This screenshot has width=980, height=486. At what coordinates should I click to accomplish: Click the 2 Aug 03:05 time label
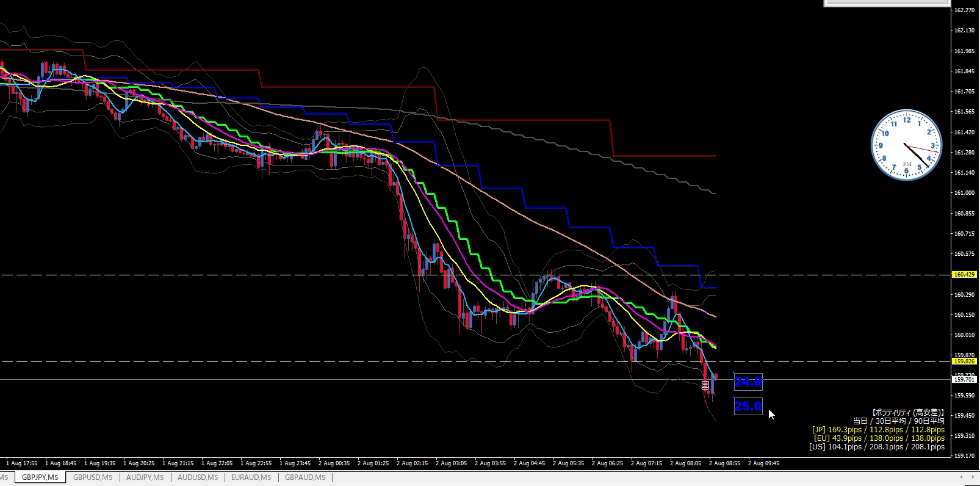tap(451, 463)
